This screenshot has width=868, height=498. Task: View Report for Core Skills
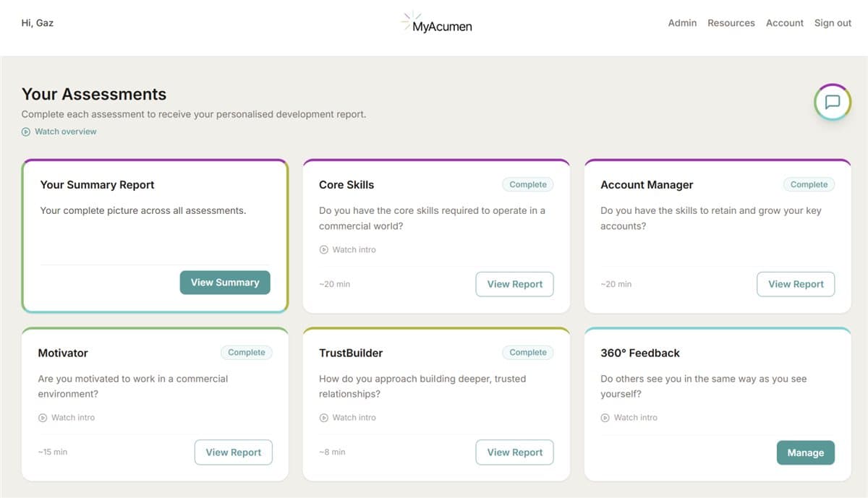[514, 284]
